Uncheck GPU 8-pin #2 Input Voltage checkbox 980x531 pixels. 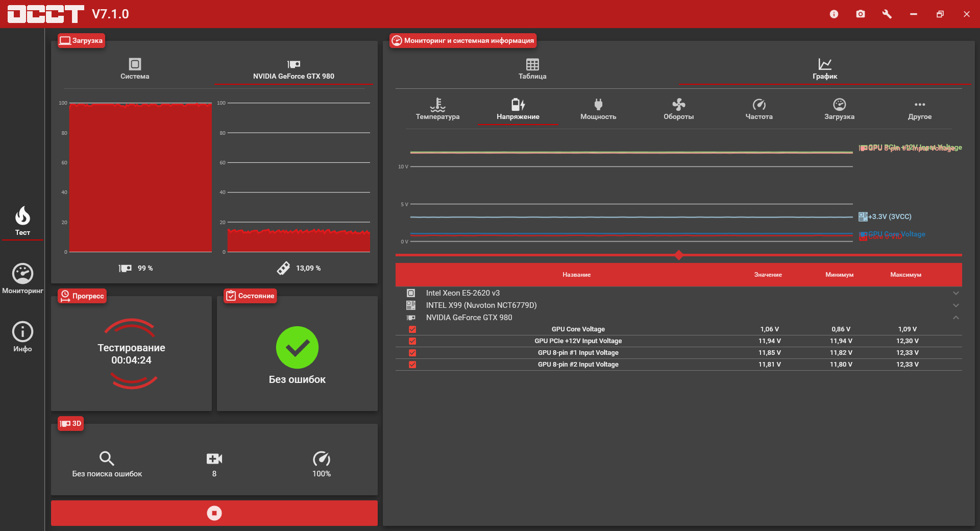412,365
